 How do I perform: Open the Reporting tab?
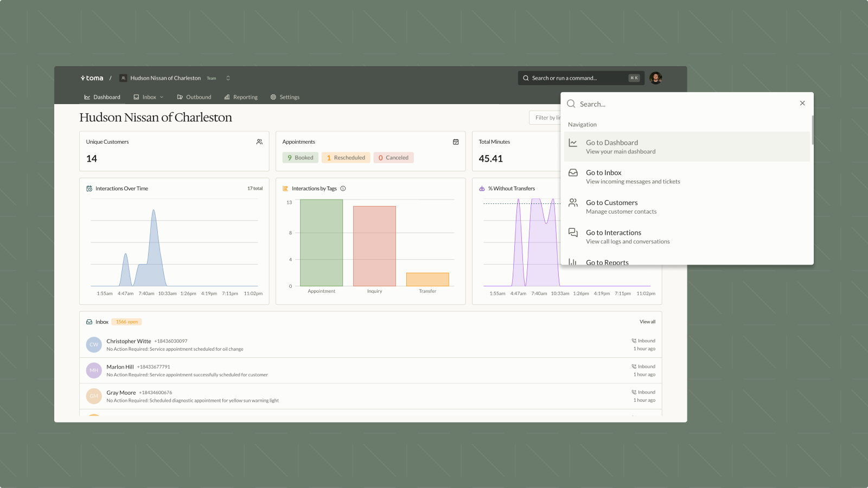pos(241,97)
